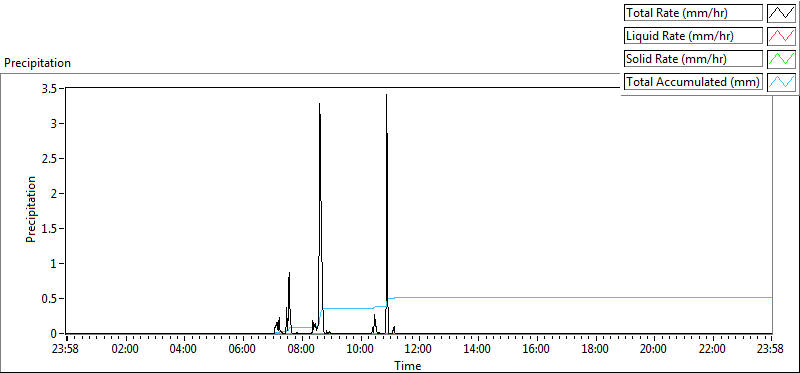Click the 08:00 time axis label

(302, 349)
